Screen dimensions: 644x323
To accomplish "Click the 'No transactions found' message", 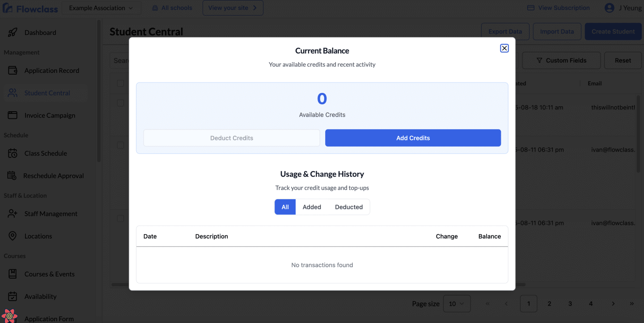I will pos(322,265).
